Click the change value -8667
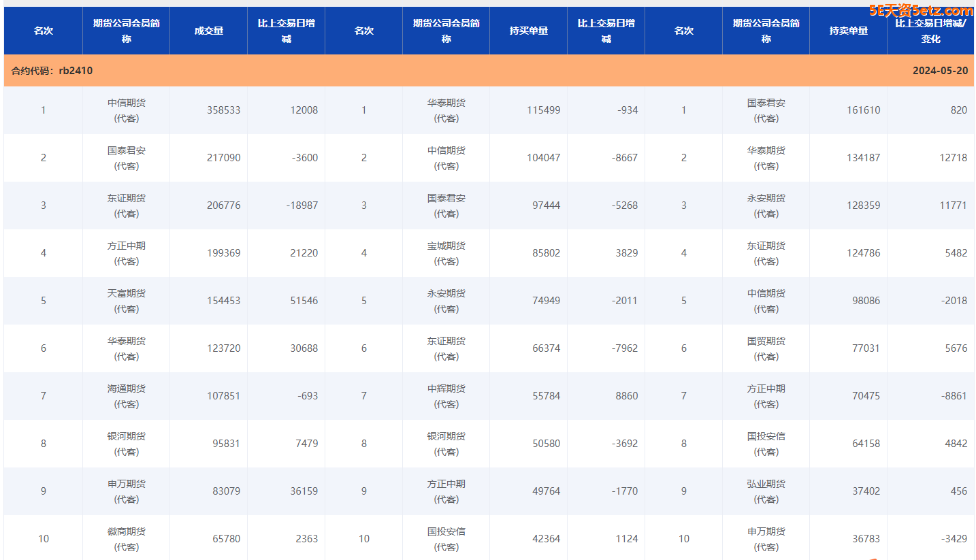This screenshot has height=560, width=976. point(625,158)
